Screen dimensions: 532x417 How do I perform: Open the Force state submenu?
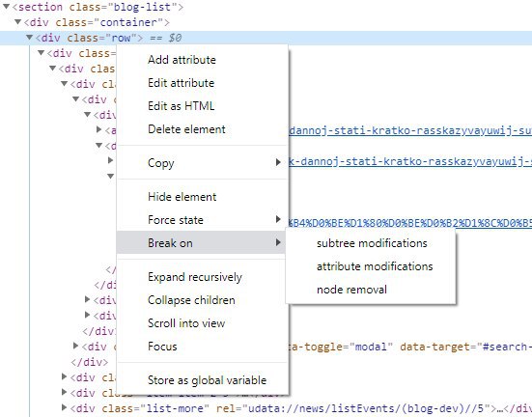click(202, 219)
